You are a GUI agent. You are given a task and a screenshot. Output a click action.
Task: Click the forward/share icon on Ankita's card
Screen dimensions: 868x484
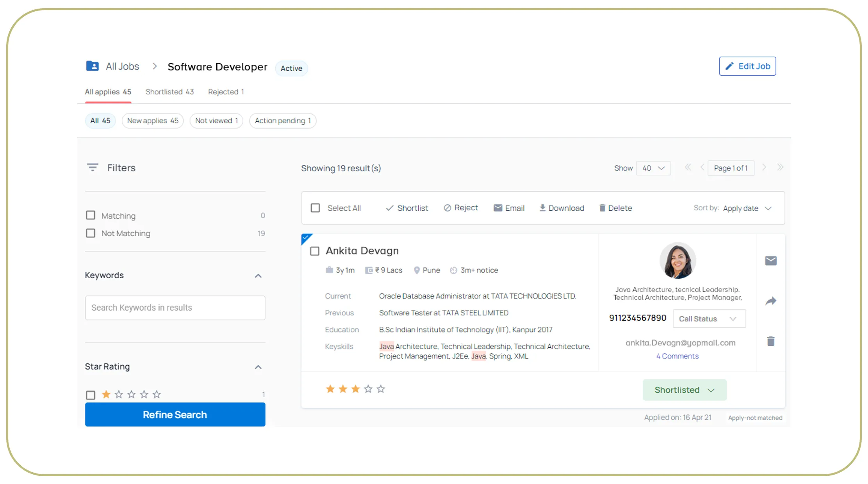(x=771, y=301)
